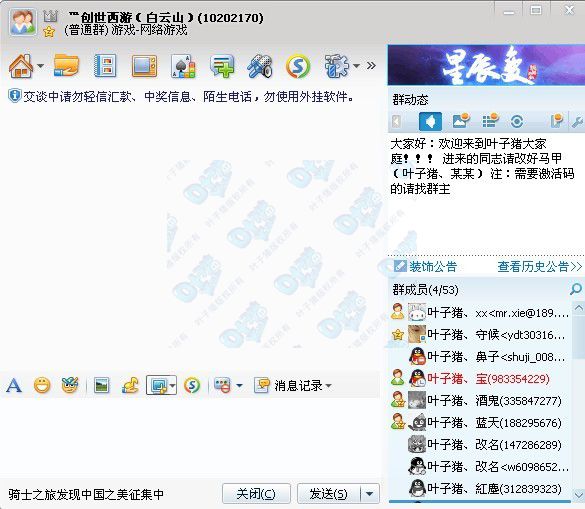Select the announcement speaker tab
This screenshot has height=509, width=585.
point(431,122)
